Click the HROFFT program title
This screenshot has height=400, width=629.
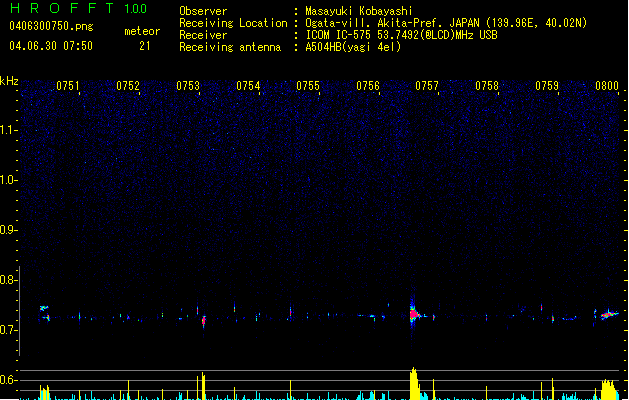click(x=62, y=8)
